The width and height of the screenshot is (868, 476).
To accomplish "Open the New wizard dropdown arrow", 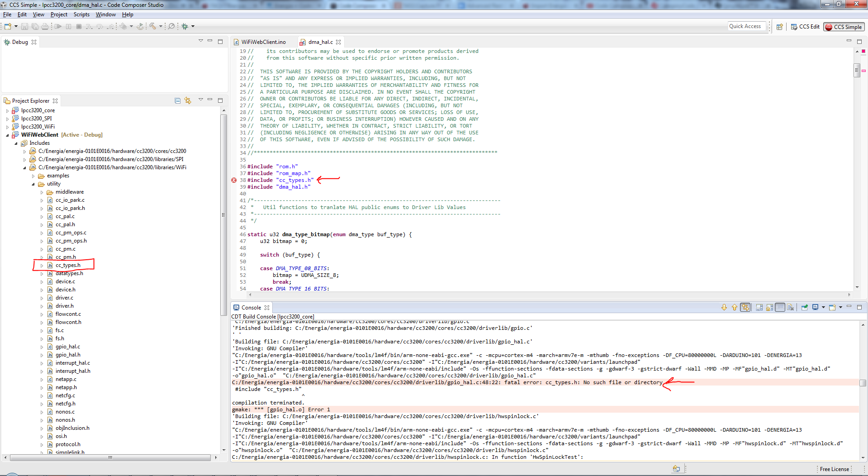I will pos(16,26).
